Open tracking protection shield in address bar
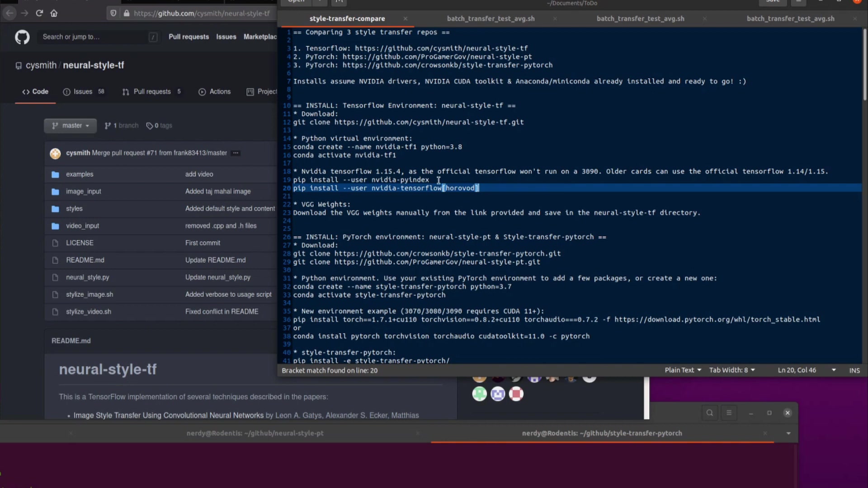This screenshot has width=868, height=488. click(x=113, y=13)
